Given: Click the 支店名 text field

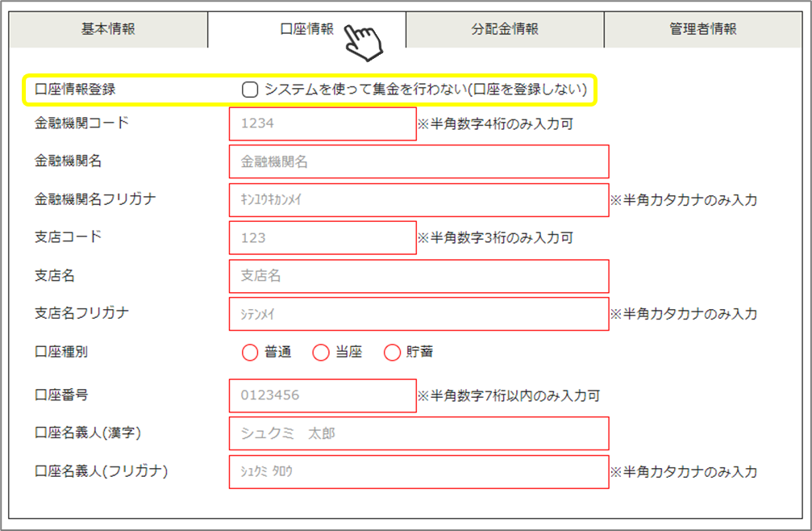Looking at the screenshot, I should coord(418,276).
